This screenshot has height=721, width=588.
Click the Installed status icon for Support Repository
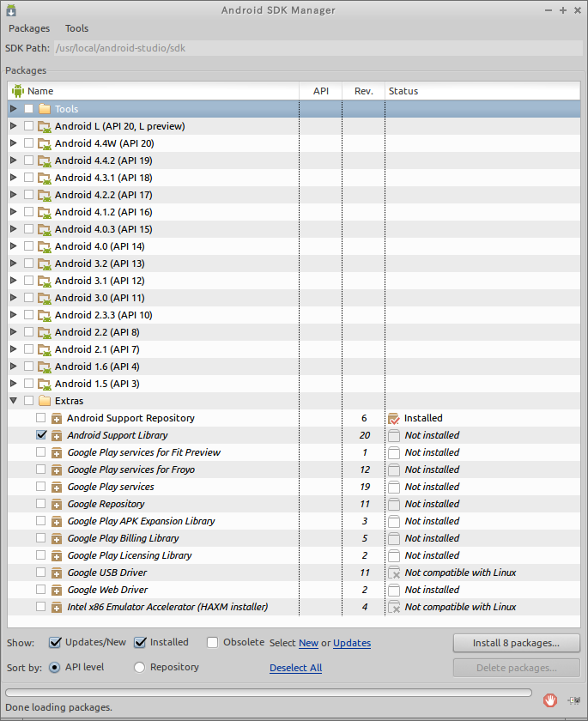coord(394,419)
